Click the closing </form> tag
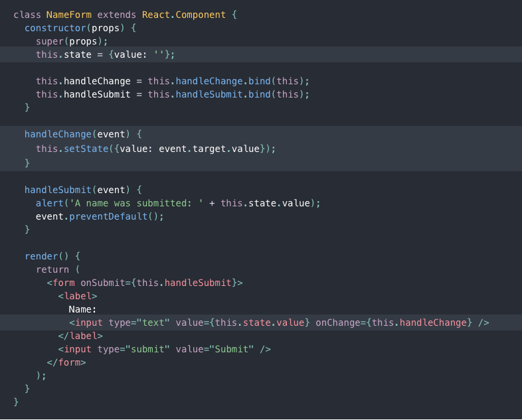 pos(66,363)
